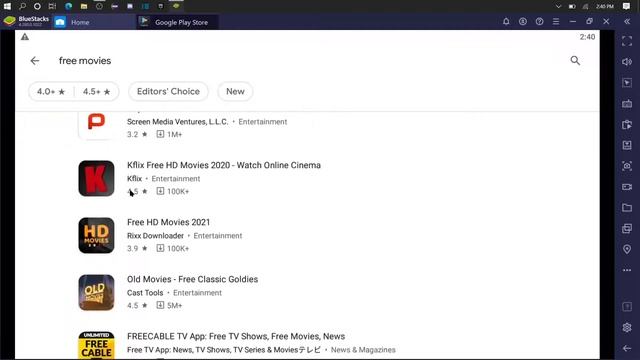Open BlueStacks notifications bell
Viewport: 640px width, 360px height.
506,22
